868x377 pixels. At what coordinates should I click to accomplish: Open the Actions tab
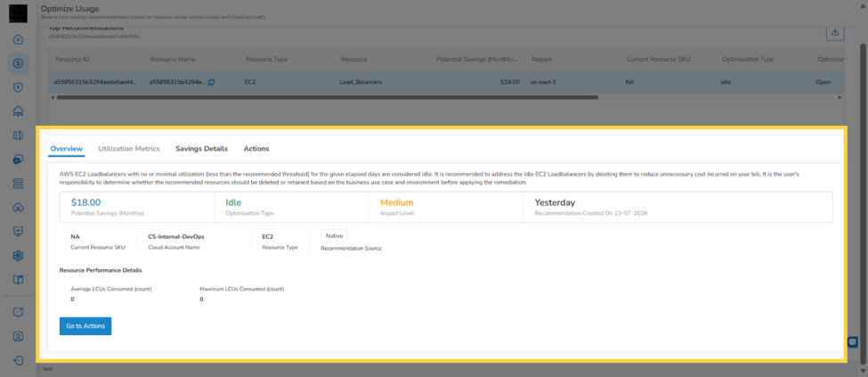click(256, 149)
